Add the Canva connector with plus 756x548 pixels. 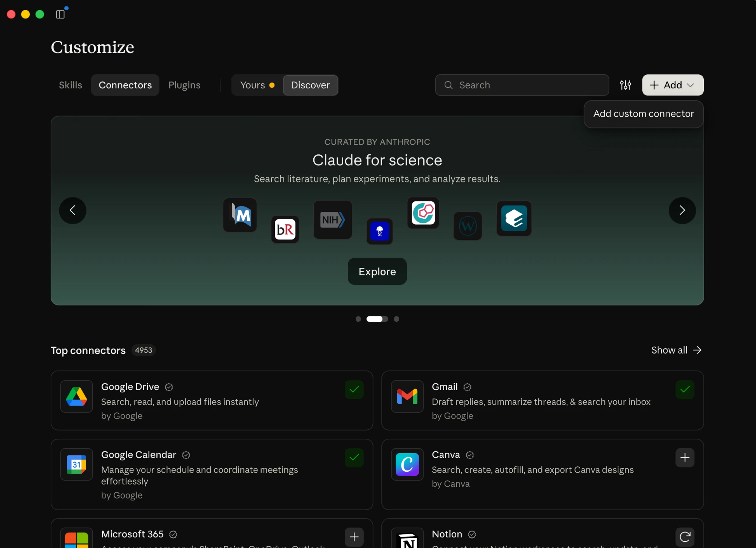tap(685, 458)
